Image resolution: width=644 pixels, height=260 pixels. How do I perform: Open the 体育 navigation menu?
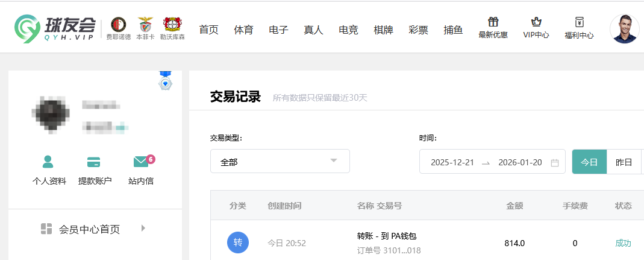pyautogui.click(x=243, y=30)
